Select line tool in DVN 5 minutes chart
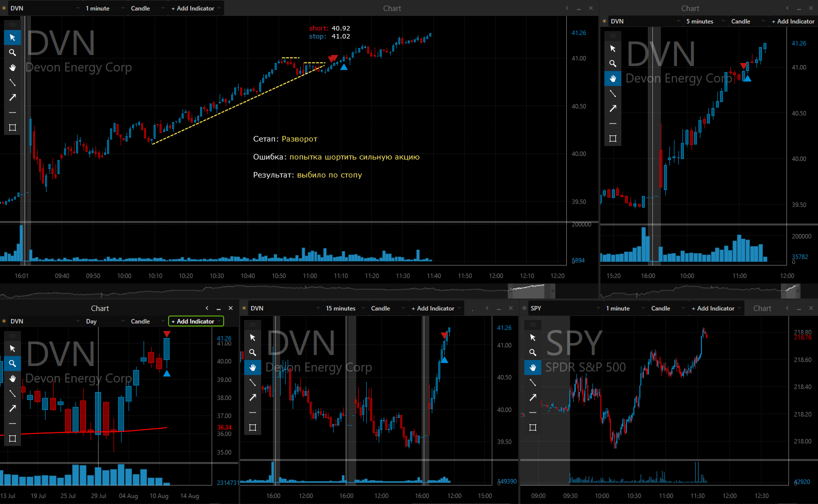This screenshot has height=504, width=818. pyautogui.click(x=613, y=93)
